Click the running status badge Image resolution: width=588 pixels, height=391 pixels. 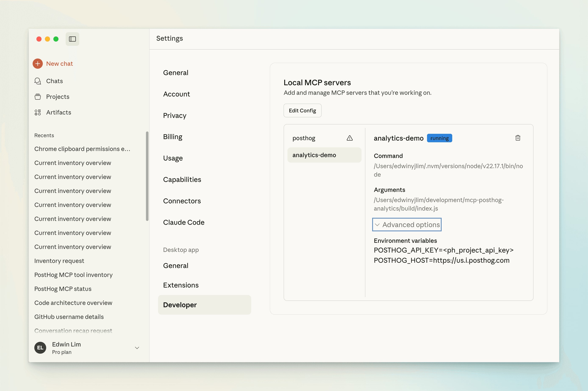click(440, 138)
